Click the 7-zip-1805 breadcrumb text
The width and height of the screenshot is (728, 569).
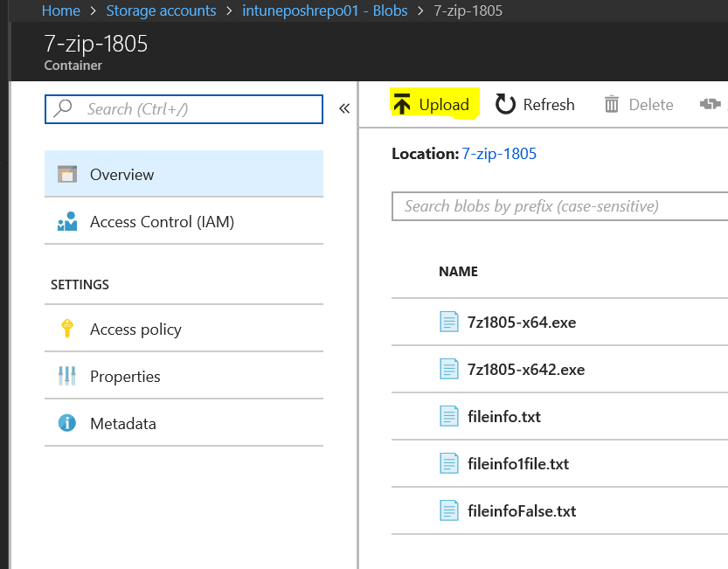(x=468, y=10)
